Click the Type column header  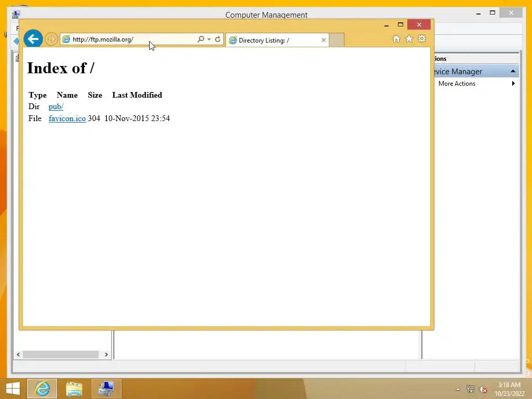point(37,95)
